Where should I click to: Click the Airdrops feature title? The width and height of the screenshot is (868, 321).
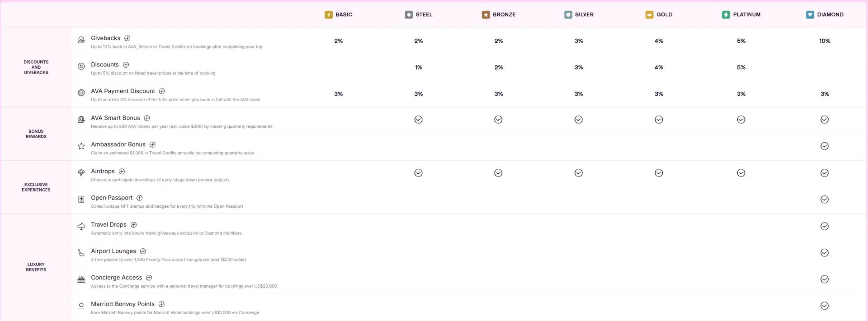pyautogui.click(x=103, y=172)
